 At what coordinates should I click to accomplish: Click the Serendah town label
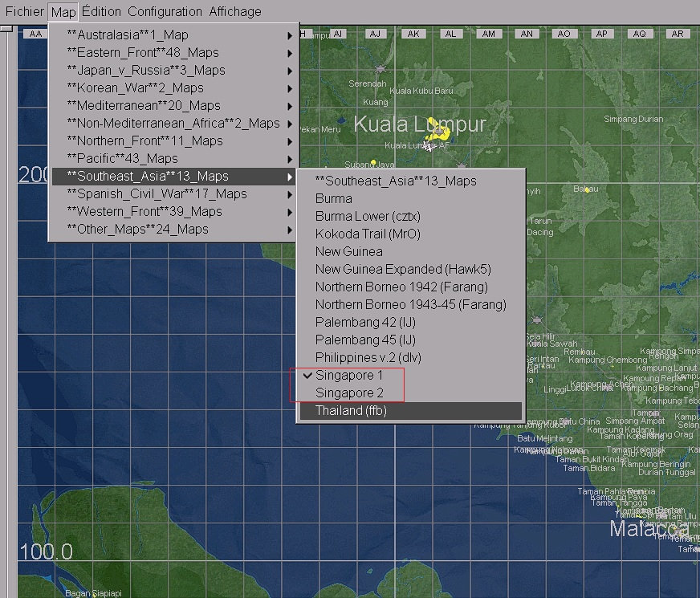[368, 83]
